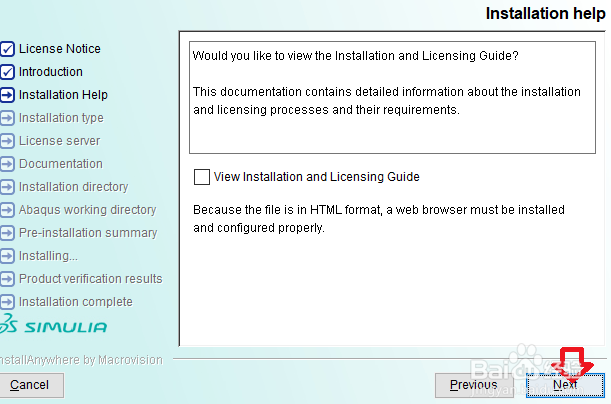This screenshot has height=404, width=611.
Task: Click the Abaqus working directory arrow icon
Action: [8, 210]
